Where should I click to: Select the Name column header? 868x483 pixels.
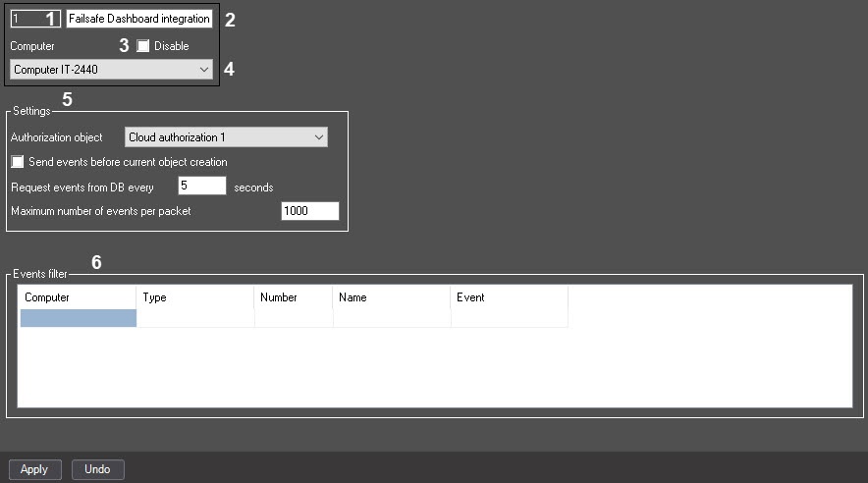point(392,297)
